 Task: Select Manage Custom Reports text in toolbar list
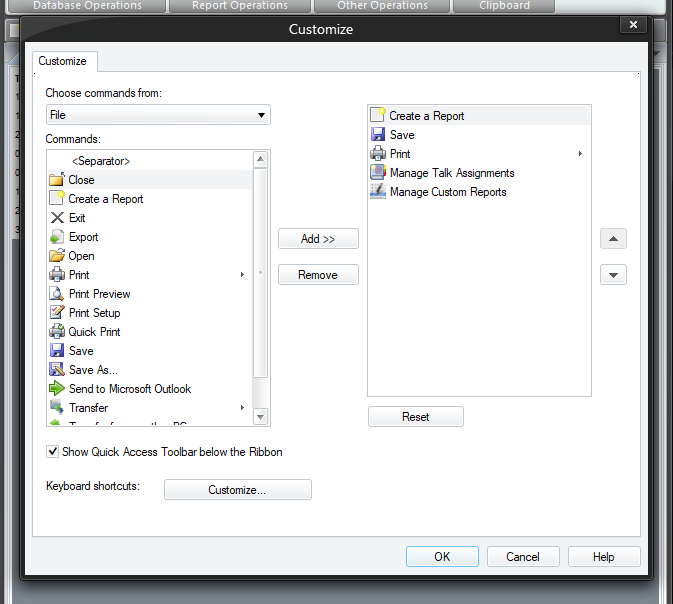pos(448,191)
